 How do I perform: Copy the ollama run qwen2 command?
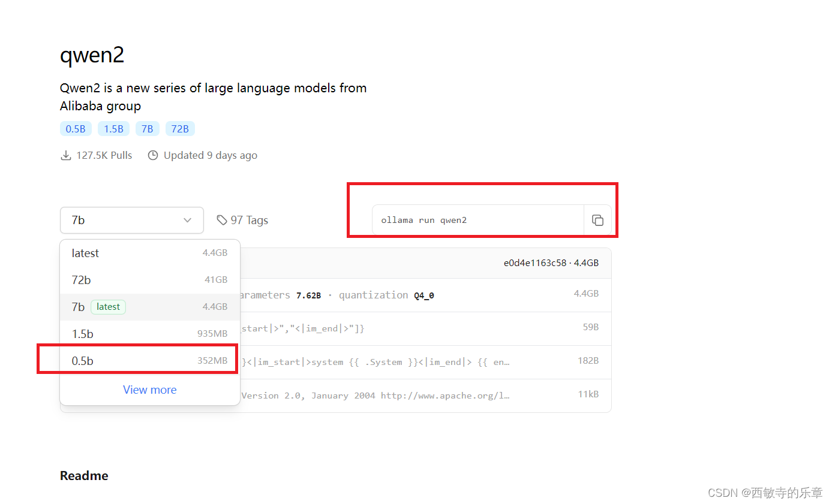pyautogui.click(x=597, y=220)
